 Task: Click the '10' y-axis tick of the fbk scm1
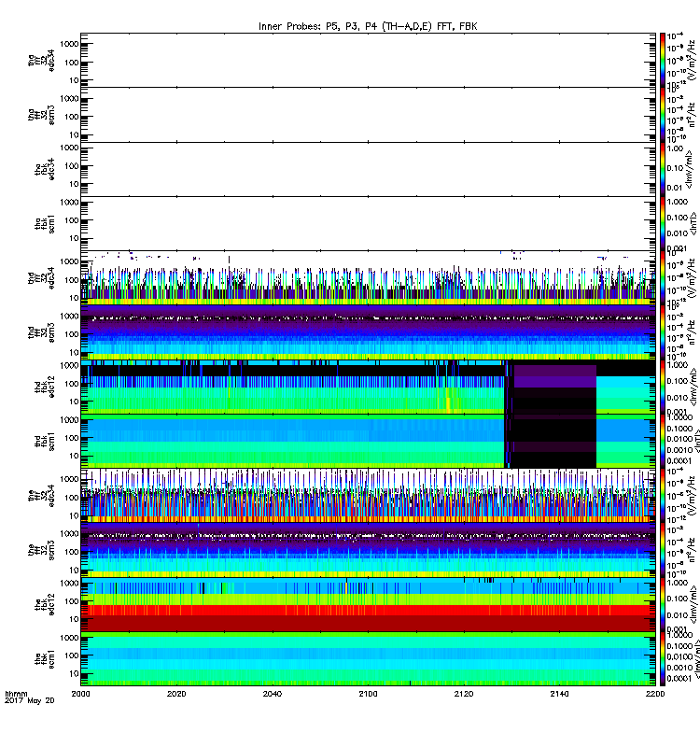coord(74,673)
